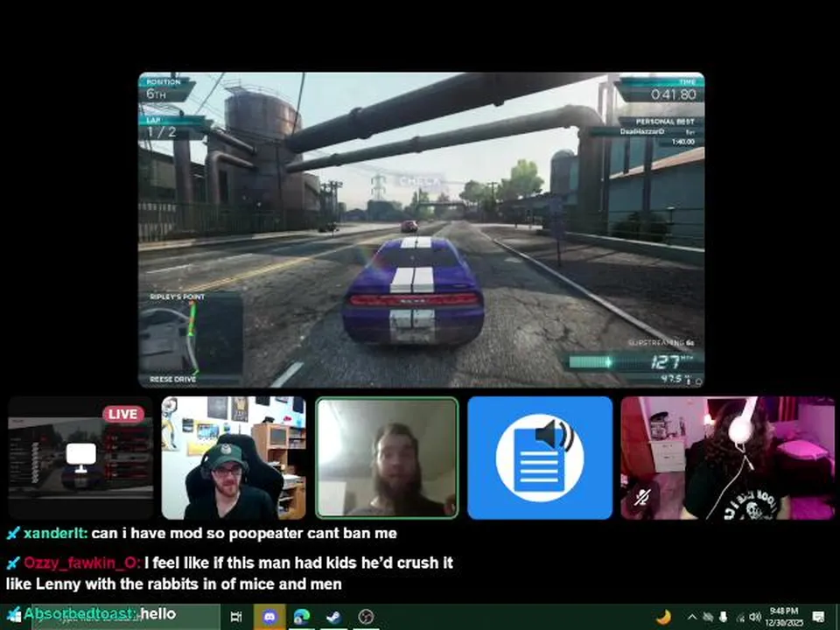The image size is (840, 630).
Task: Select the LIVE screen share tile
Action: [x=80, y=458]
